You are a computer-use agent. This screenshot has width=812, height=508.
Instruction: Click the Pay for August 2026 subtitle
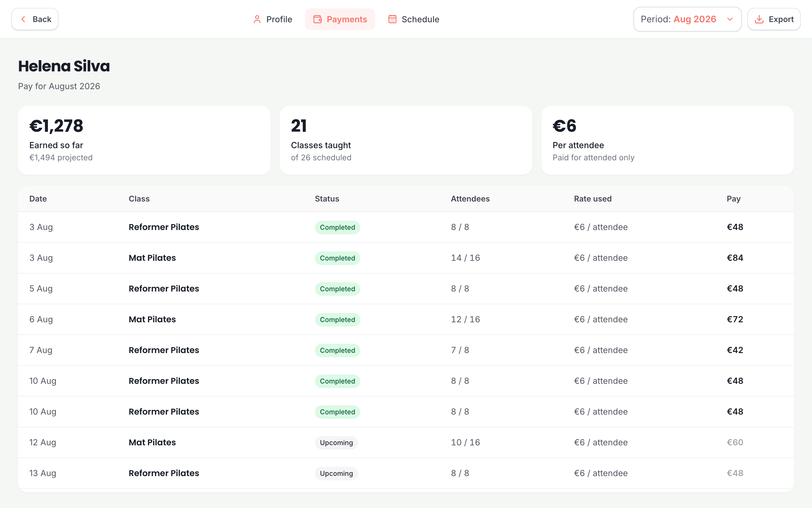(x=59, y=86)
